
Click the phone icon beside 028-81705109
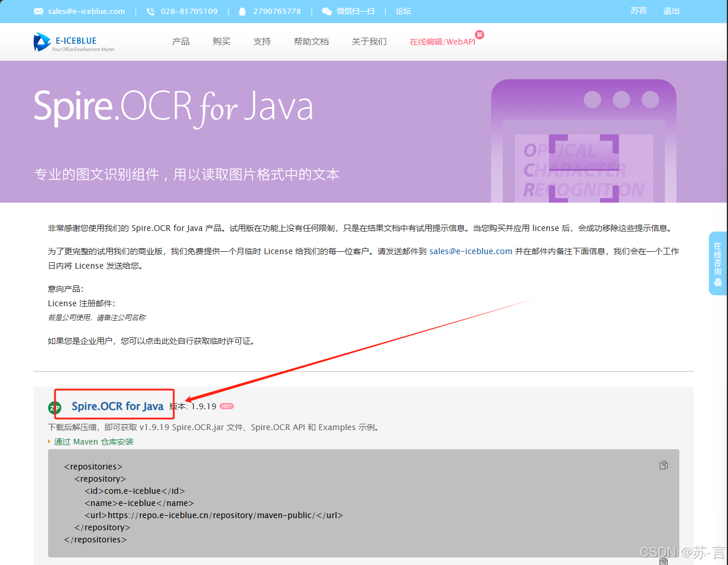[151, 12]
